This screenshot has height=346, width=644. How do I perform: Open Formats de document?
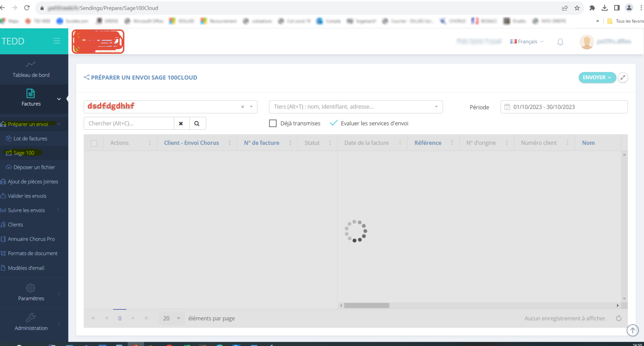coord(33,253)
